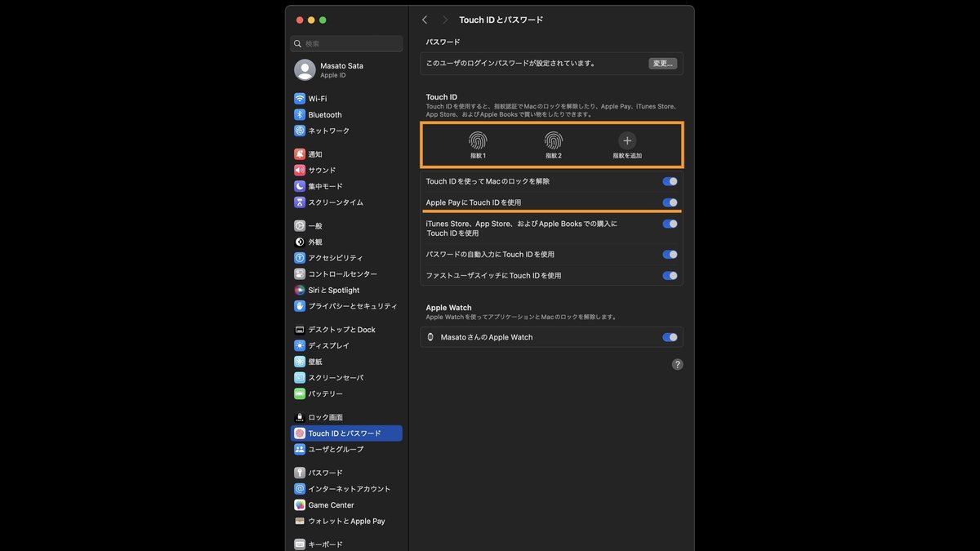980x551 pixels.
Task: Select fingerprint 指紋1
Action: coord(478,144)
